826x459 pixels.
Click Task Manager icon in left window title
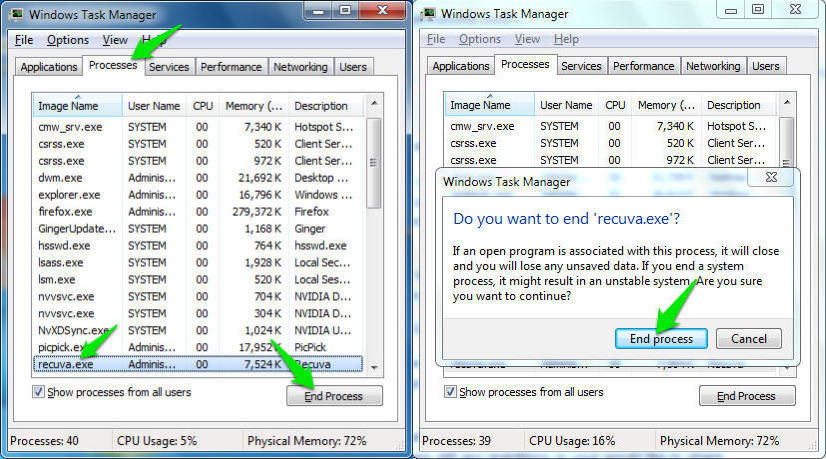pos(16,13)
